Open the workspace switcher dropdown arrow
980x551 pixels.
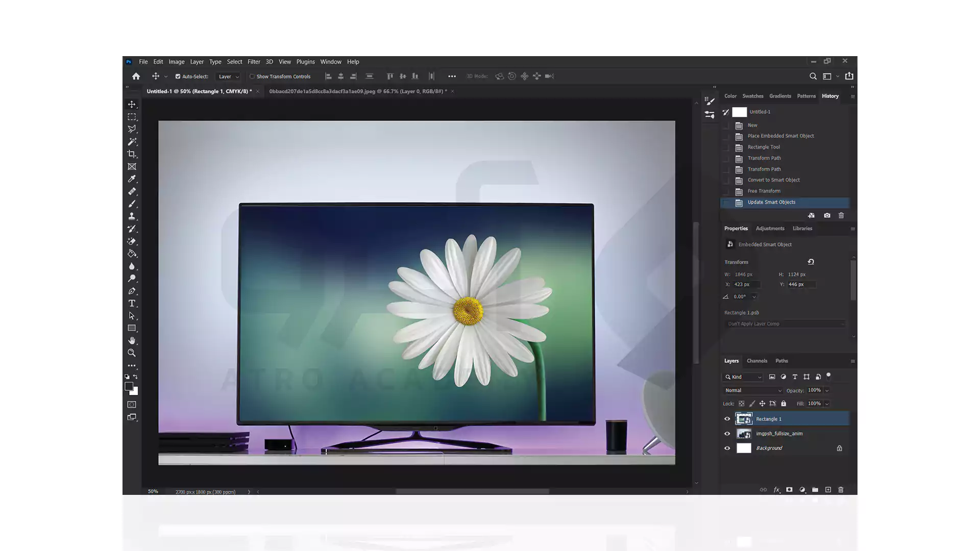tap(838, 77)
